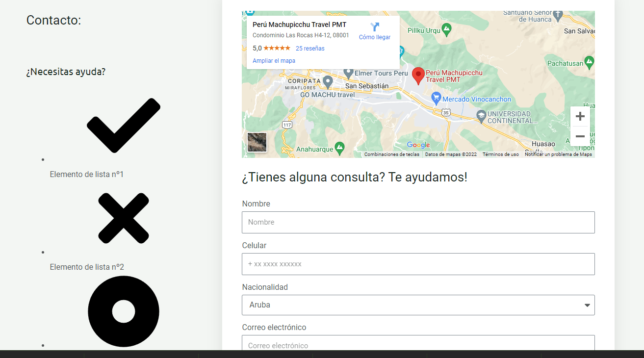Click Perú Machupicchu Travel PMT title
This screenshot has width=644, height=358.
[299, 25]
